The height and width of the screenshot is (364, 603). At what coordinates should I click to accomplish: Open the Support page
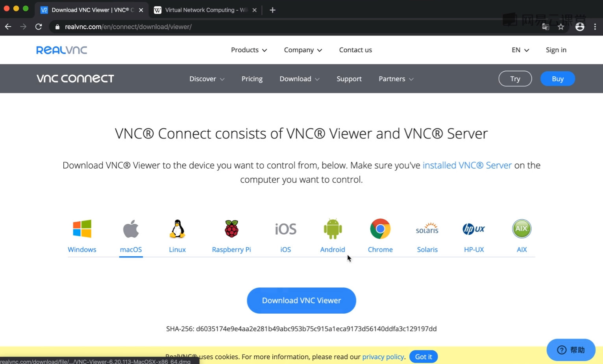coord(349,79)
